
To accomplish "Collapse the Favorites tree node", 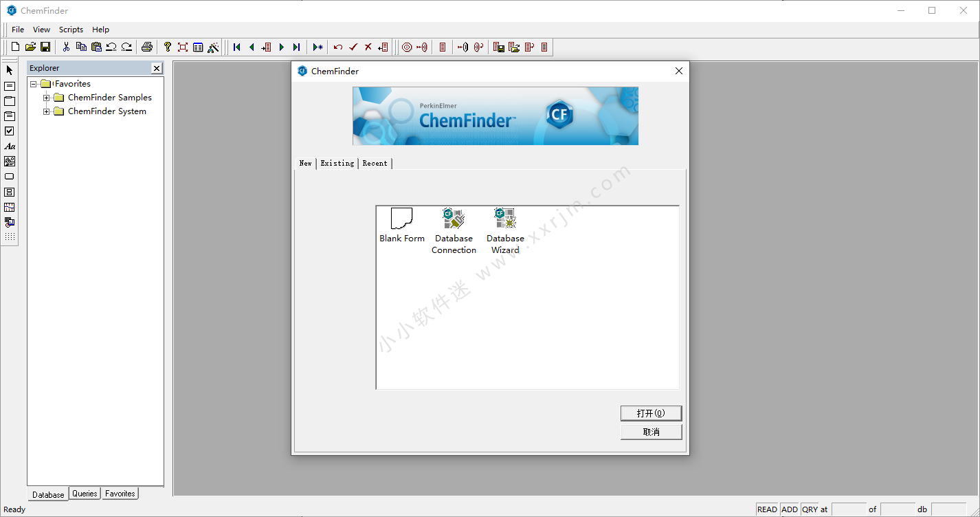I will tap(33, 84).
